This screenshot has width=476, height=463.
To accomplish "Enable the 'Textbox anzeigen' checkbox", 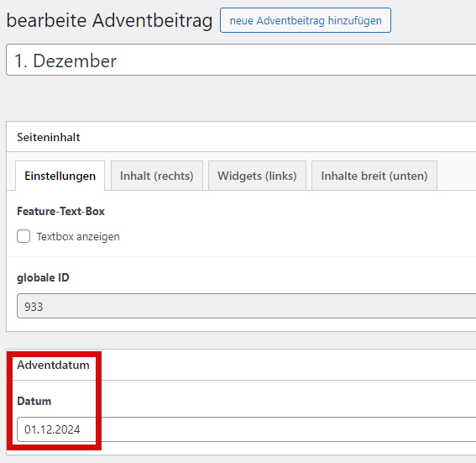I will tap(24, 236).
